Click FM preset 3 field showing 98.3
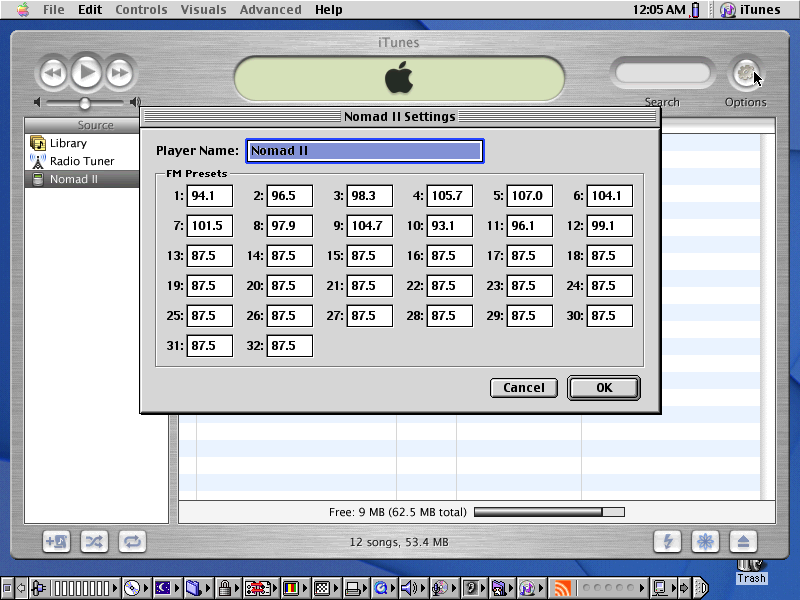 [370, 196]
